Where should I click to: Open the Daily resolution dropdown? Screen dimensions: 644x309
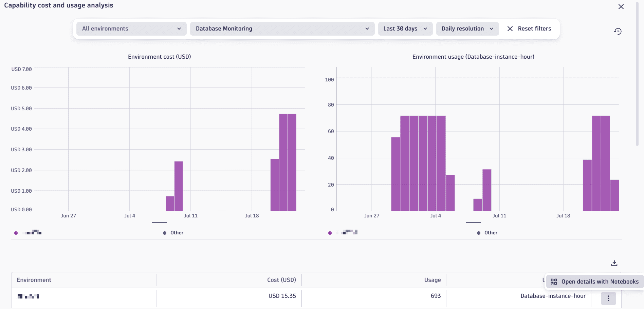tap(467, 29)
